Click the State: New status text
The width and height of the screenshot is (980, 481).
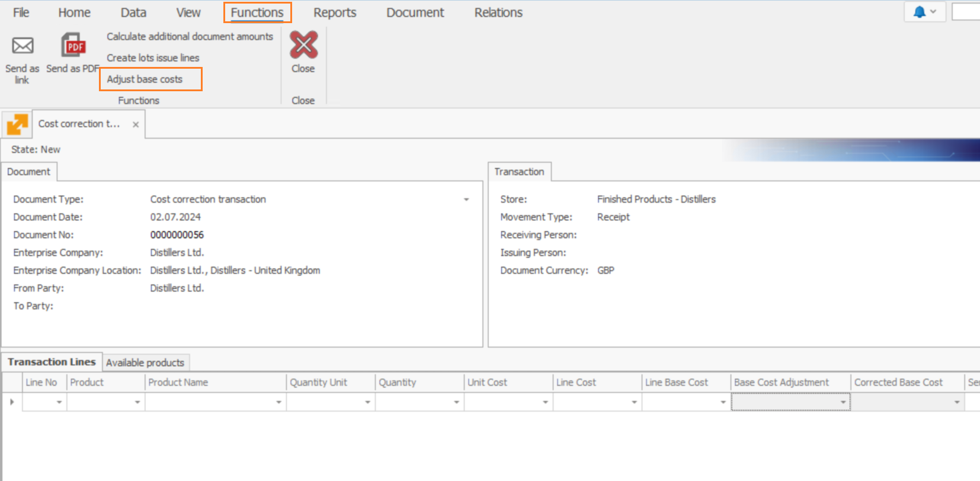click(x=36, y=149)
